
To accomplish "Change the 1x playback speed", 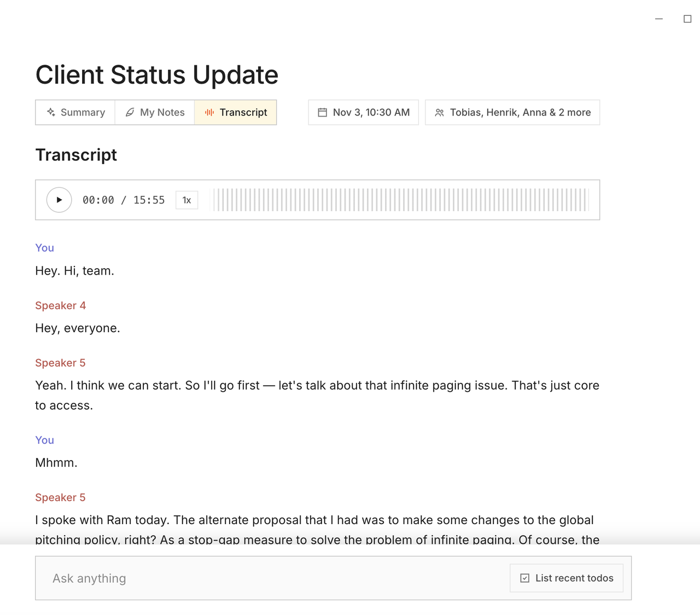I will (x=186, y=200).
